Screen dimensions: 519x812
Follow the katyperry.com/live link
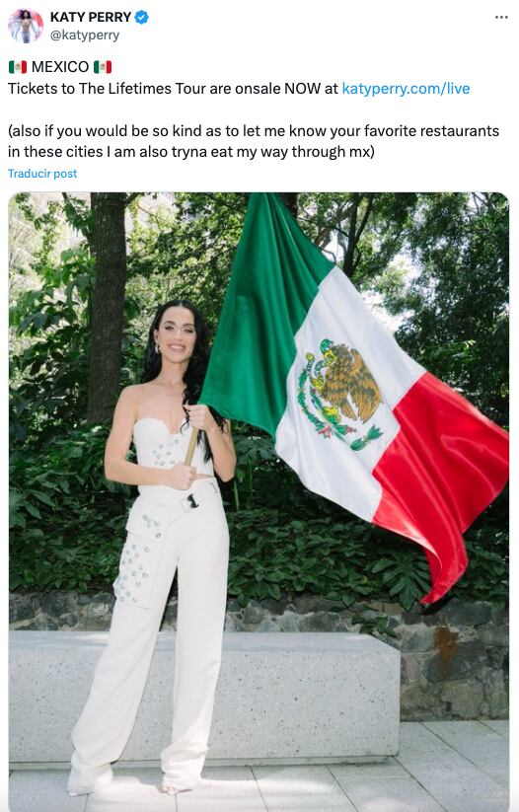(x=406, y=89)
